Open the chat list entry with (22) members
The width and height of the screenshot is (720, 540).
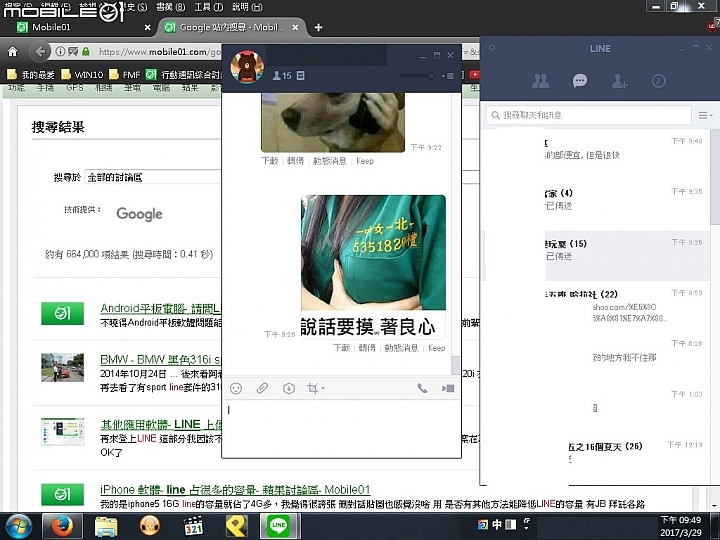point(597,307)
